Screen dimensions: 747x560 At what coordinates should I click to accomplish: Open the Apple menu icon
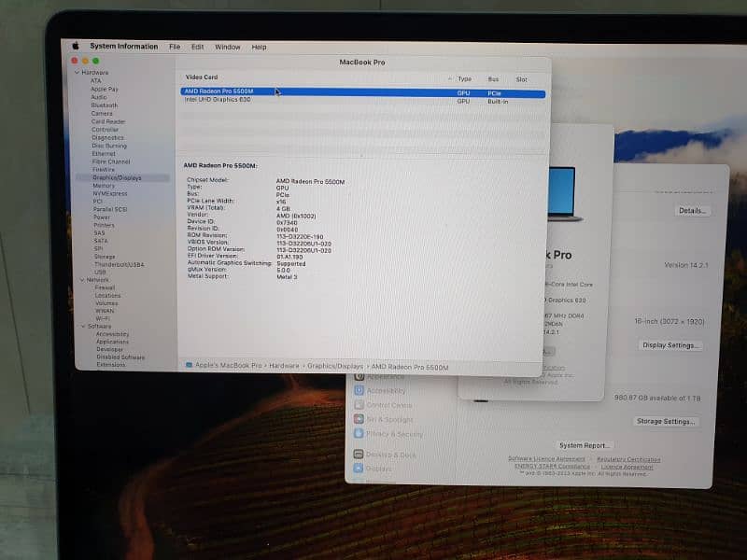(77, 46)
